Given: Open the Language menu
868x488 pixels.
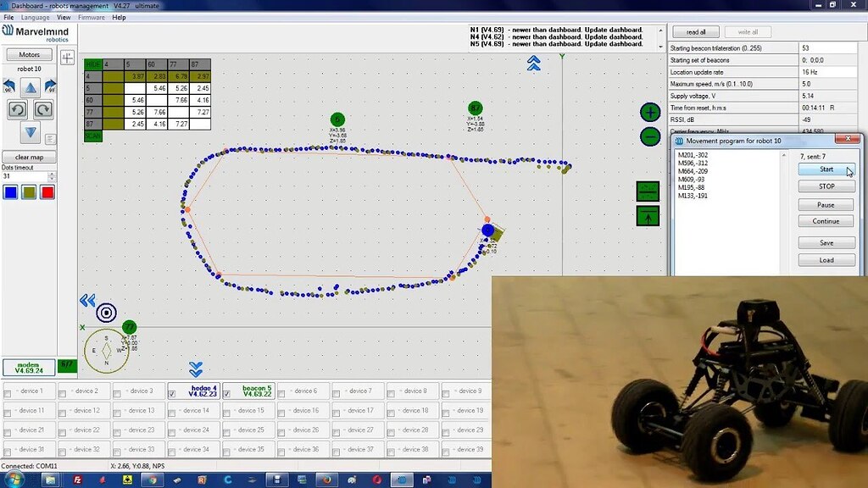Looking at the screenshot, I should (35, 17).
